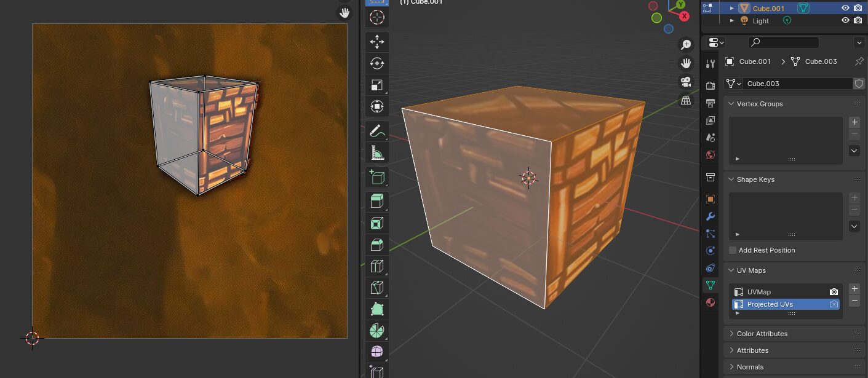This screenshot has width=868, height=378.
Task: Hide the Light in the outliner
Action: tap(845, 20)
